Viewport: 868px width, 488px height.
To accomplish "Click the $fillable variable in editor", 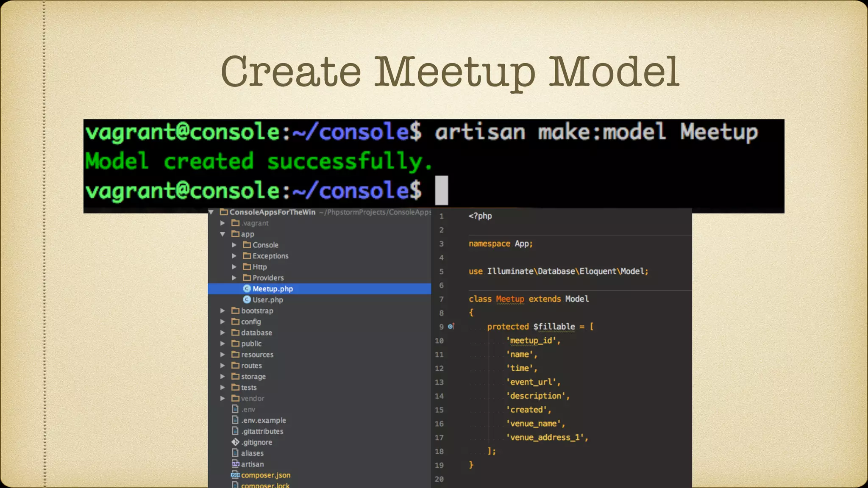I will point(554,327).
